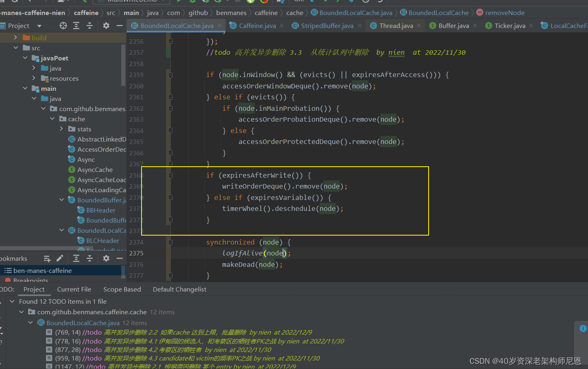Collapse the javaPoet module node
588x369 pixels.
click(x=25, y=58)
